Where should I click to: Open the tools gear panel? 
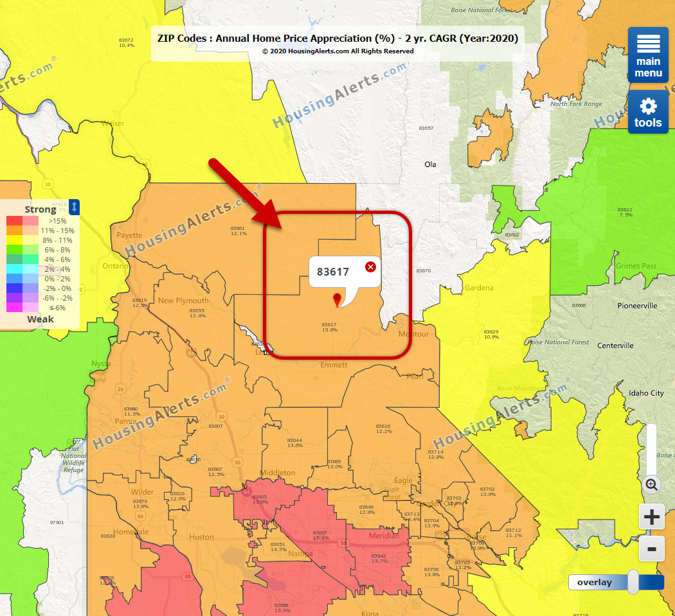click(x=648, y=112)
